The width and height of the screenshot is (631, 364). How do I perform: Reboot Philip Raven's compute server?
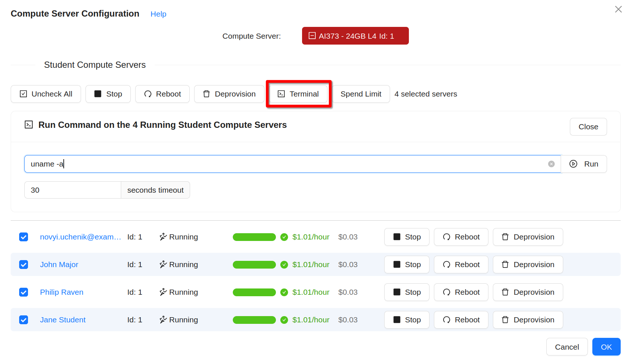(461, 292)
